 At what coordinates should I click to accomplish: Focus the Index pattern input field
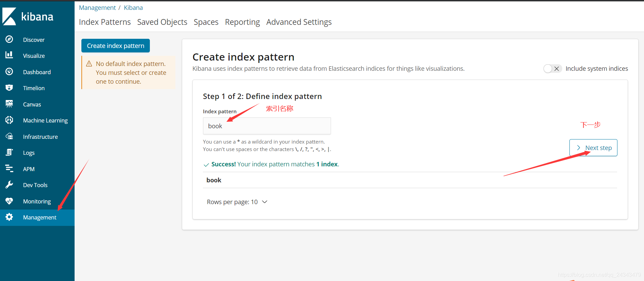click(x=267, y=126)
